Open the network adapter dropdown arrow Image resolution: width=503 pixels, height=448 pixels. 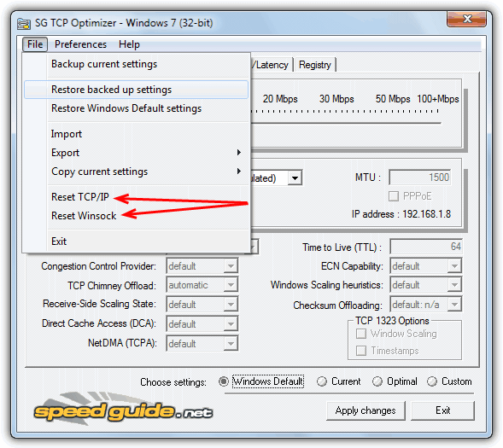[x=295, y=177]
